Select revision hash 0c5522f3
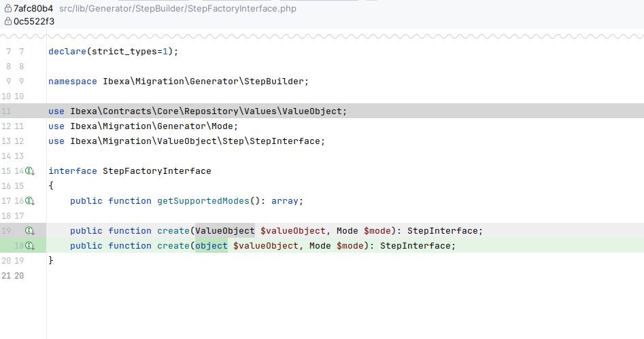This screenshot has height=339, width=644. [x=34, y=21]
